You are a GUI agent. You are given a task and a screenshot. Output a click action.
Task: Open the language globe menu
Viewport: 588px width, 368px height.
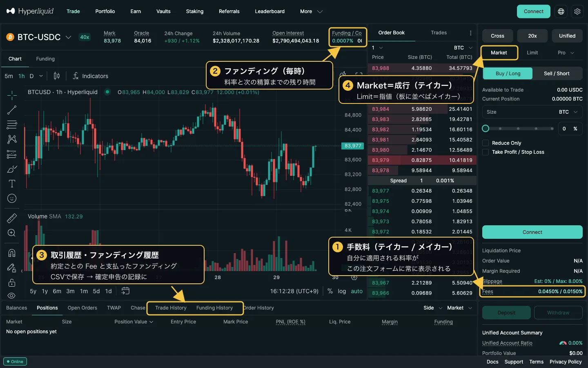[x=561, y=11]
